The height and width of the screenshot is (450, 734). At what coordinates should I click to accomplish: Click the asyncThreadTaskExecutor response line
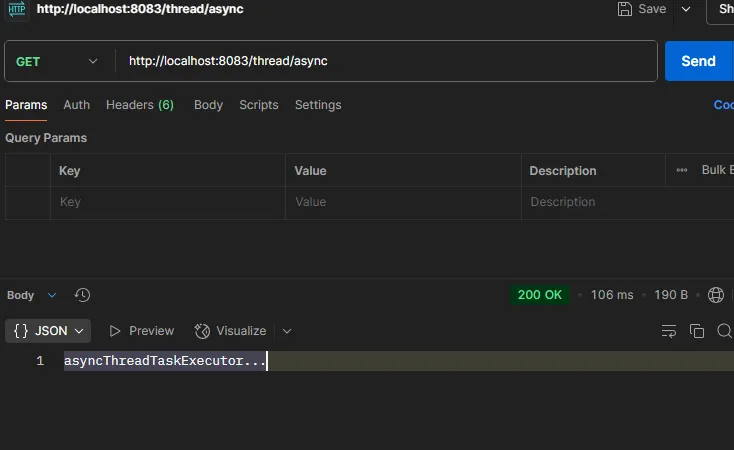[165, 361]
